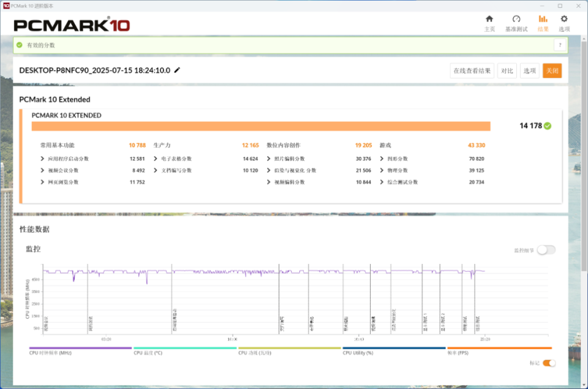Expand the 图形分数 row

click(382, 159)
